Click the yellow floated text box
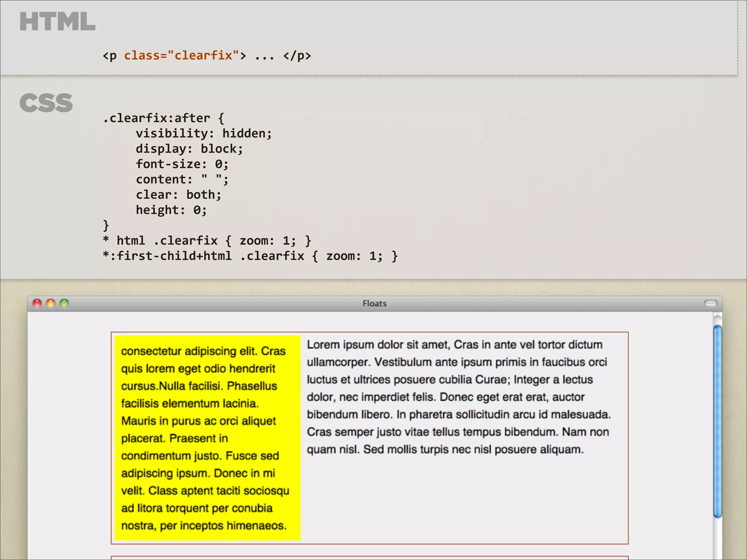This screenshot has width=747, height=560. [207, 438]
